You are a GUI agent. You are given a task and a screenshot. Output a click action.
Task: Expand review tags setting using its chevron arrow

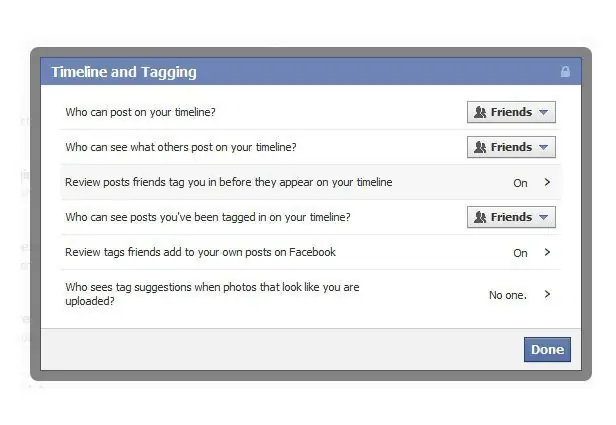point(547,253)
